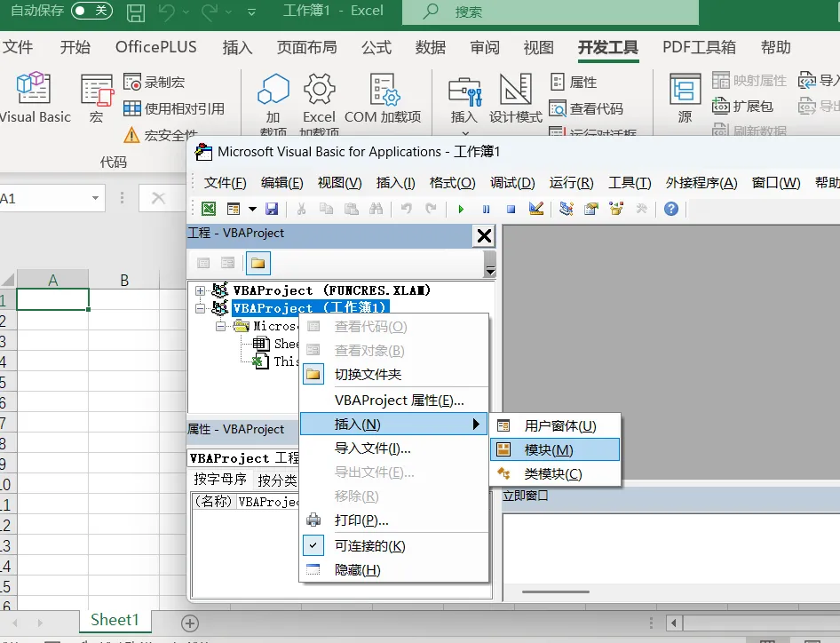Screen dimensions: 840x643
Task: Select 模块(M) in Insert submenu
Action: coord(555,449)
